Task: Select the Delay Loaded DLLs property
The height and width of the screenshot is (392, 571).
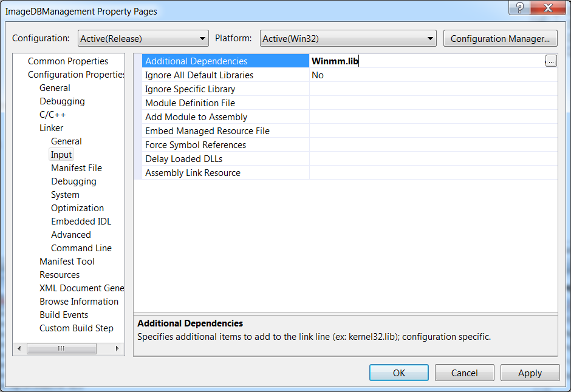Action: tap(184, 159)
